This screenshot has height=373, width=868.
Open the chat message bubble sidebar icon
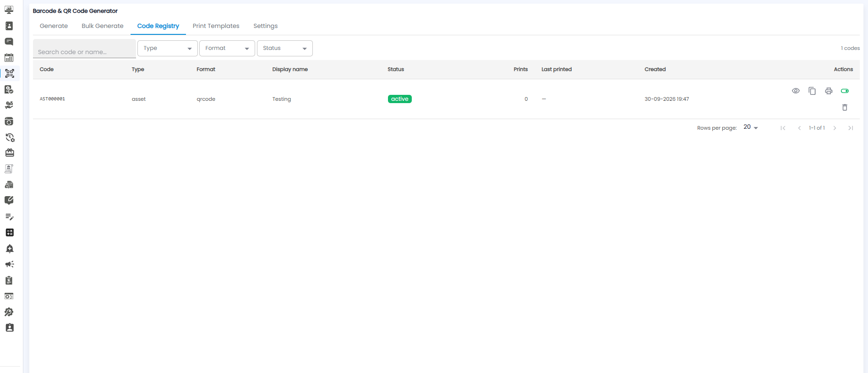coord(9,42)
